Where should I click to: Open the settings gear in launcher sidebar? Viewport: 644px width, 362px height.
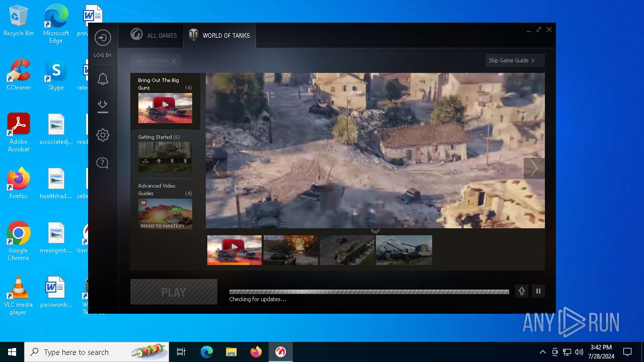103,135
